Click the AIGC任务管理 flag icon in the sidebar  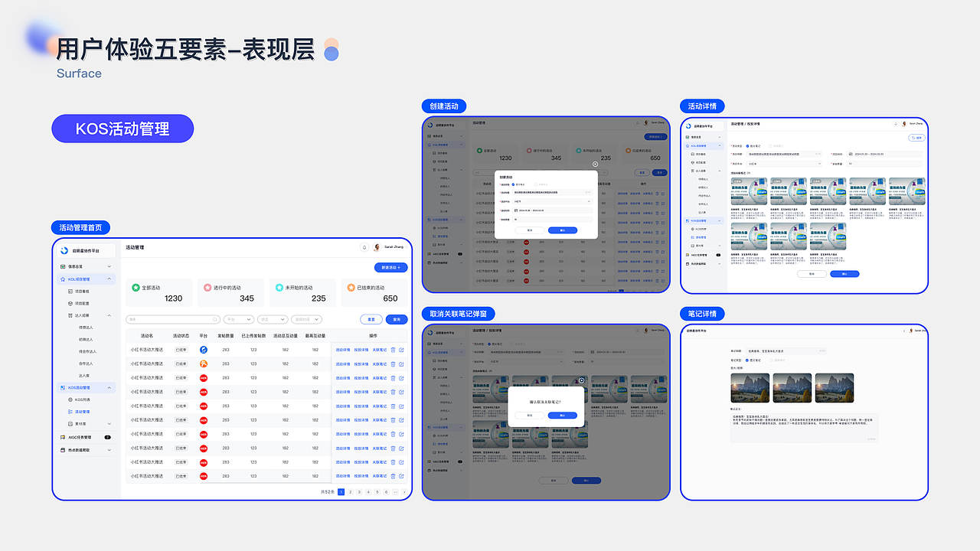point(62,437)
